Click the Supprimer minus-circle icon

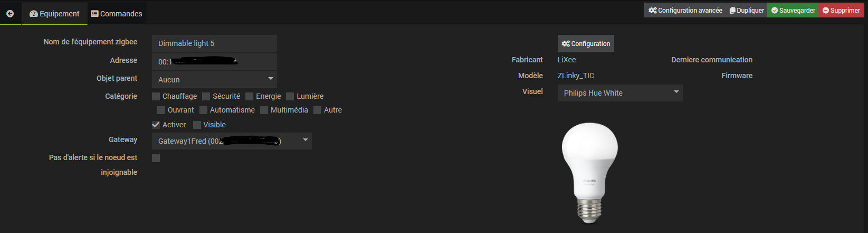[x=826, y=10]
